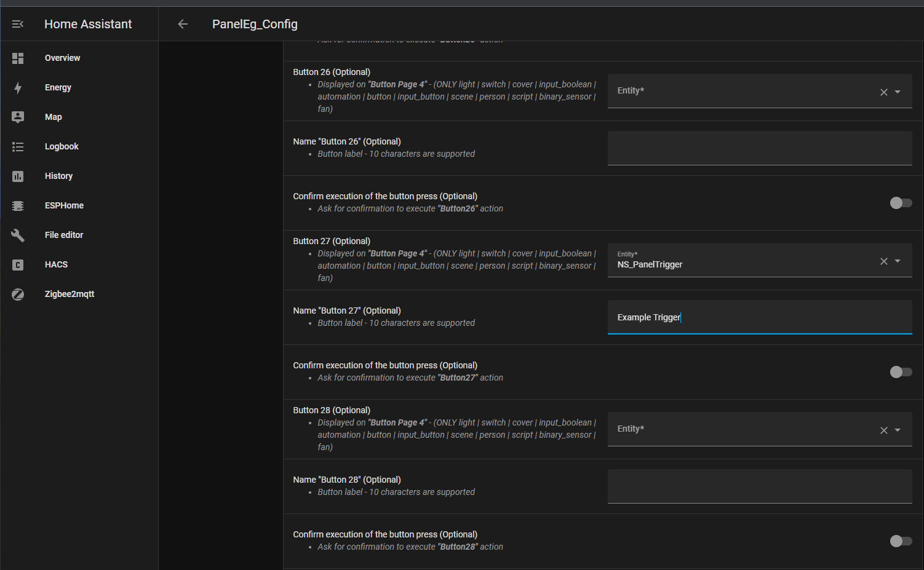Open the File editor wrench icon

[18, 236]
